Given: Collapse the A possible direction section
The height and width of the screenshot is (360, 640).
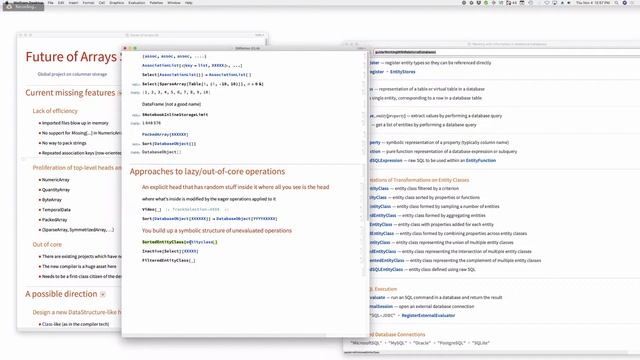Looking at the screenshot, I should [x=103, y=294].
